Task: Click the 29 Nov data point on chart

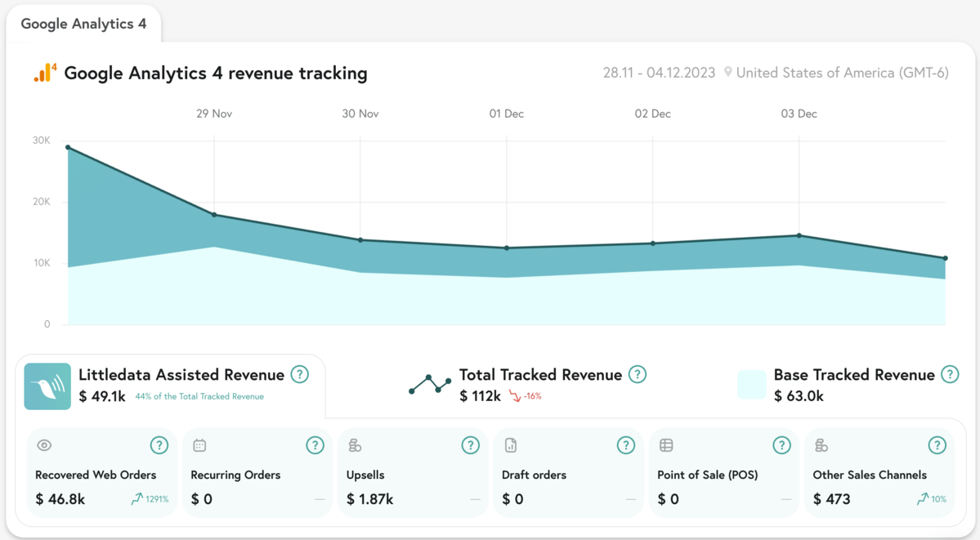Action: [x=214, y=215]
